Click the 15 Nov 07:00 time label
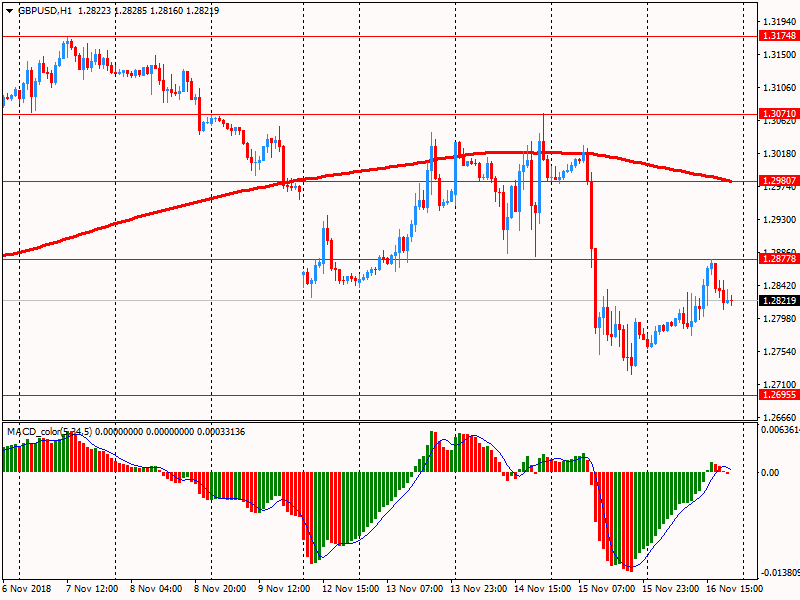This screenshot has height=600, width=800. 606,590
